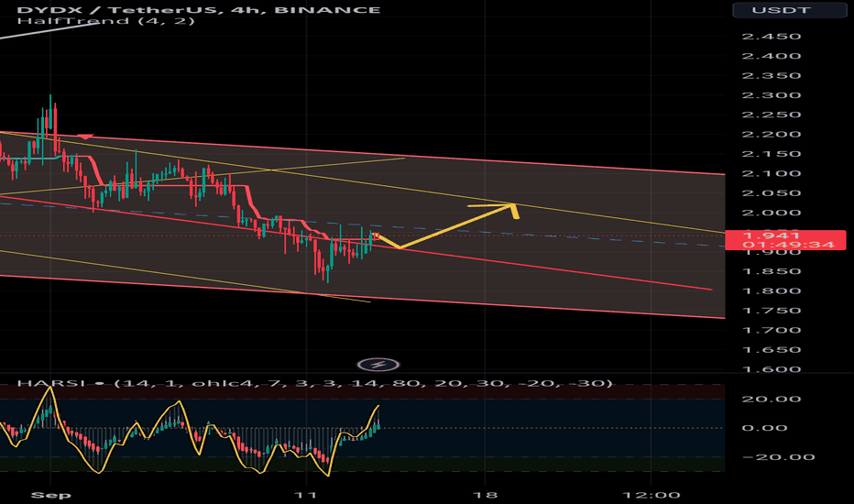The image size is (854, 504).
Task: Click the 2.200 price scale label
Action: click(x=772, y=135)
